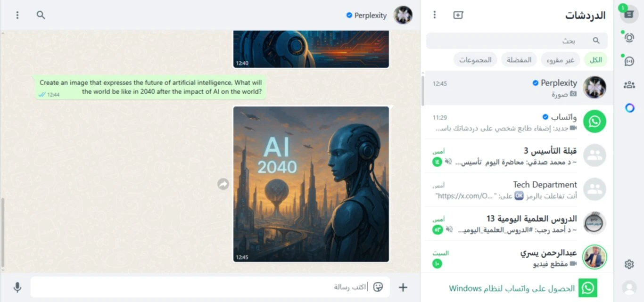
Task: Forward the AI 2040 image
Action: tap(223, 184)
